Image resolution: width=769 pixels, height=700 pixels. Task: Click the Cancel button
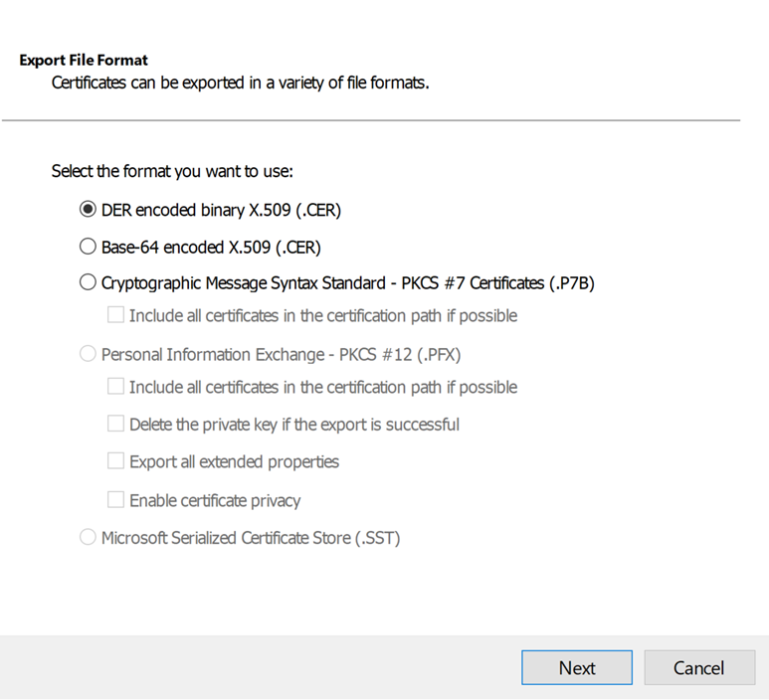point(698,668)
